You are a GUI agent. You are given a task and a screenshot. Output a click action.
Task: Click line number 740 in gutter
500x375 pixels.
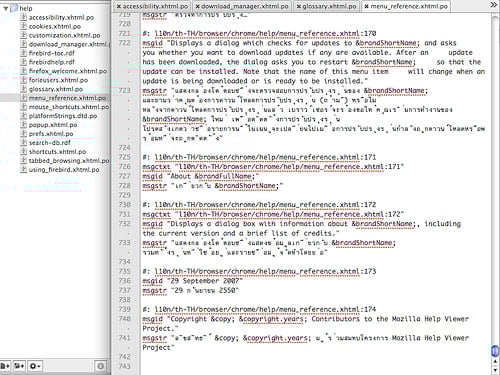[124, 319]
